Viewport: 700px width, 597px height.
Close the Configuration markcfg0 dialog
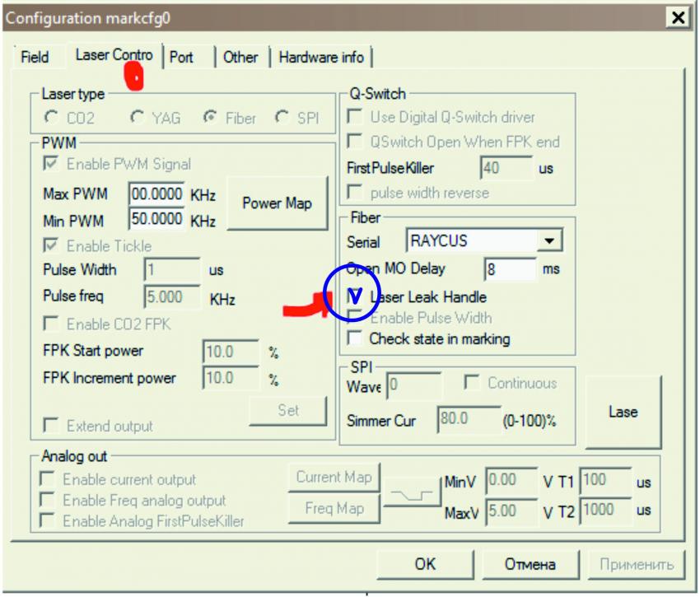click(677, 18)
